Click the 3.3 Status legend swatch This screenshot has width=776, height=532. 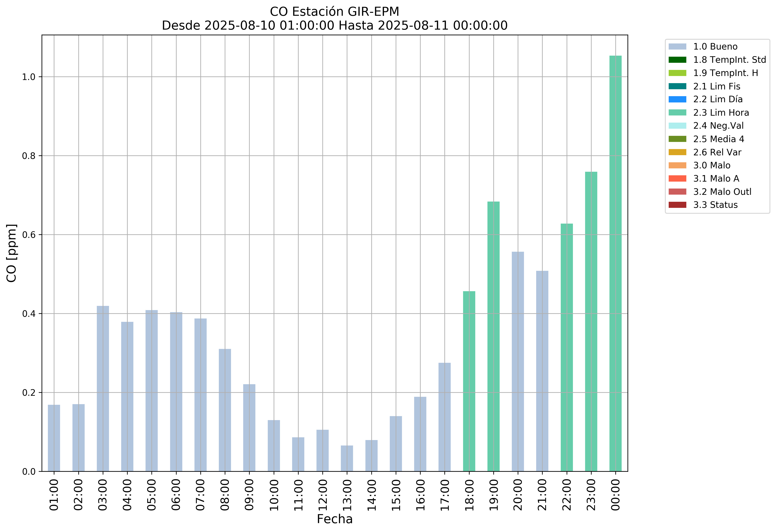pyautogui.click(x=677, y=205)
